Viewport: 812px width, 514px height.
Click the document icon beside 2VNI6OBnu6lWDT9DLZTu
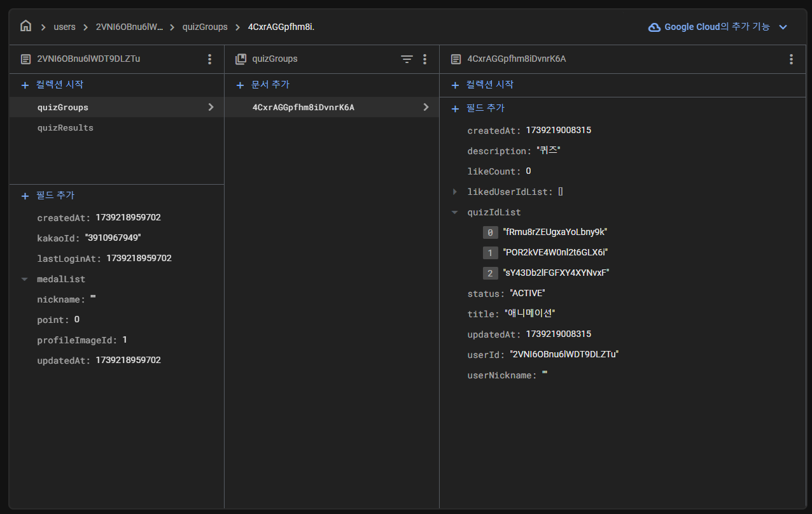coord(25,59)
